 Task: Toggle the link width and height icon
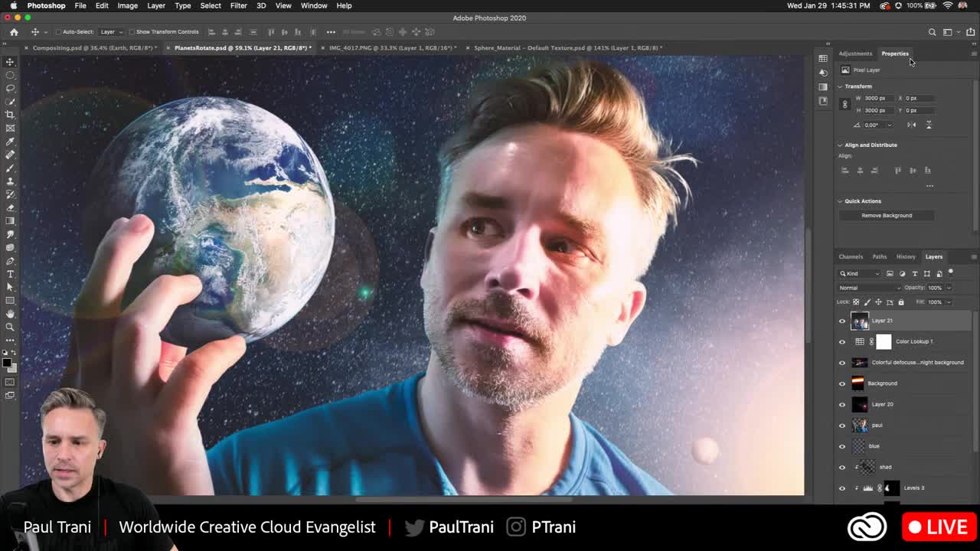pos(845,104)
